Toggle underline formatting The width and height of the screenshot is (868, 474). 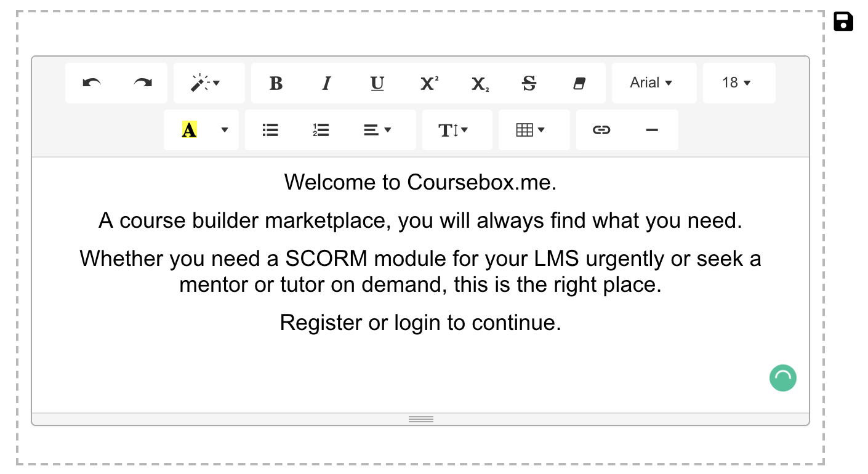tap(377, 83)
